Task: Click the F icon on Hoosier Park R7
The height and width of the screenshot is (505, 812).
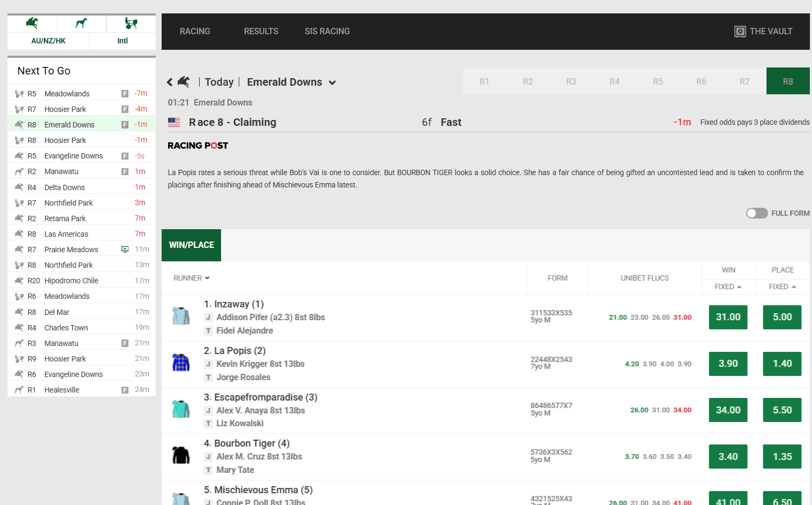Action: pos(125,109)
